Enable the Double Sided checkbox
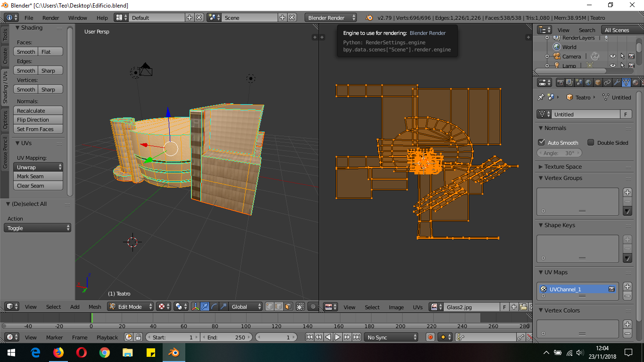This screenshot has height=362, width=644. coord(591,142)
